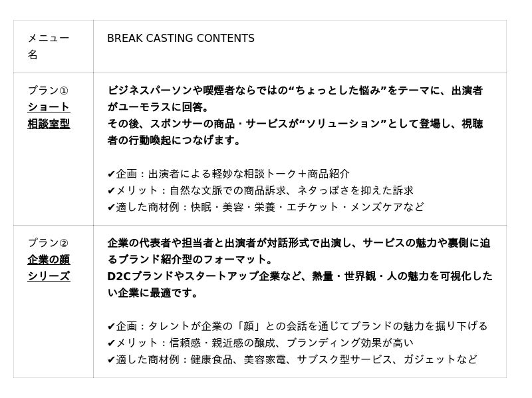532x398 pixels.
Task: Click the check mark before Plan 1's 企画 line
Action: point(111,174)
